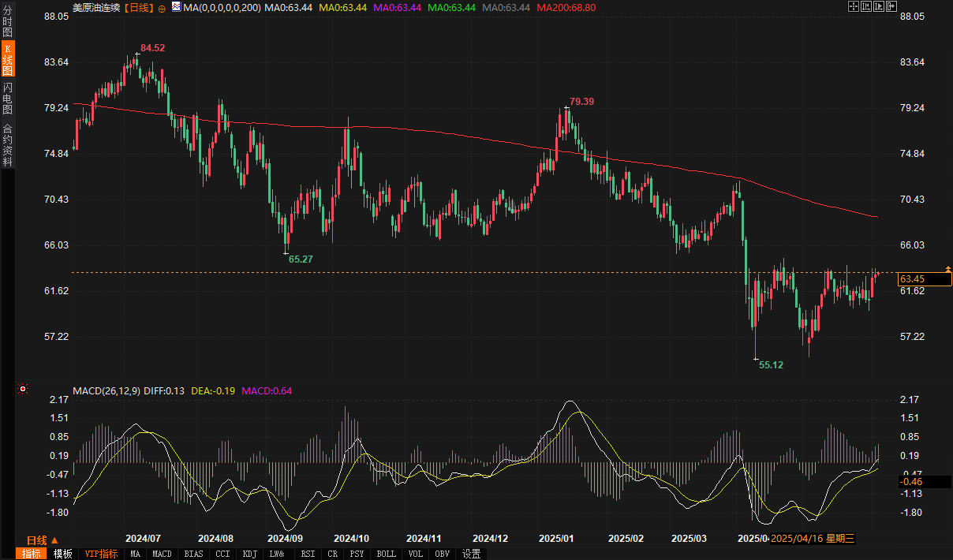Click the 65.27 low price label
Image resolution: width=953 pixels, height=560 pixels.
301,259
